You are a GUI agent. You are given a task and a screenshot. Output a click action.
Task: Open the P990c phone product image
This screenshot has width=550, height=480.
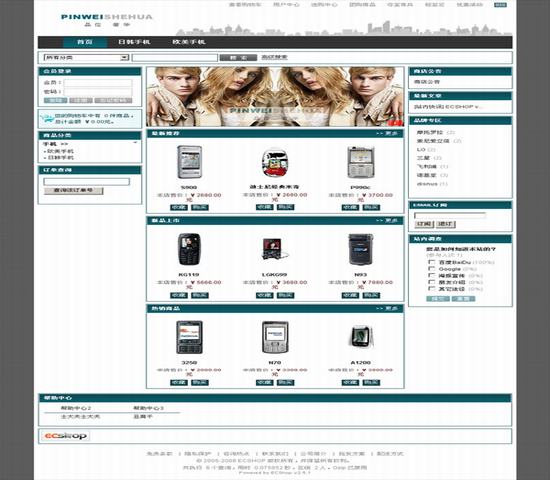(361, 162)
